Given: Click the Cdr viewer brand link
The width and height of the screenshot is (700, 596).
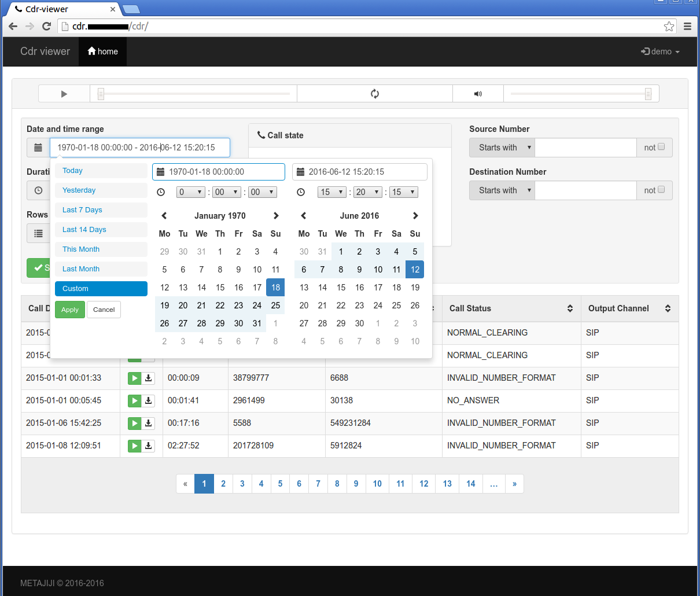Looking at the screenshot, I should coord(45,51).
